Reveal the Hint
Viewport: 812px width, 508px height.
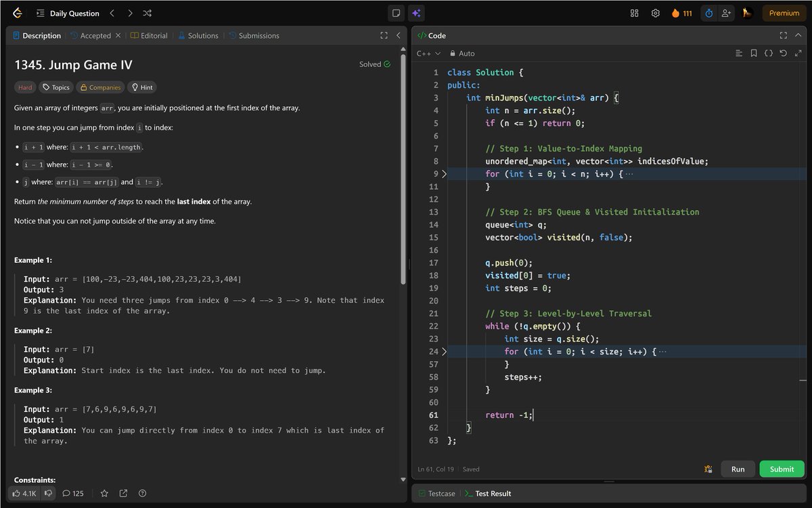tap(142, 87)
